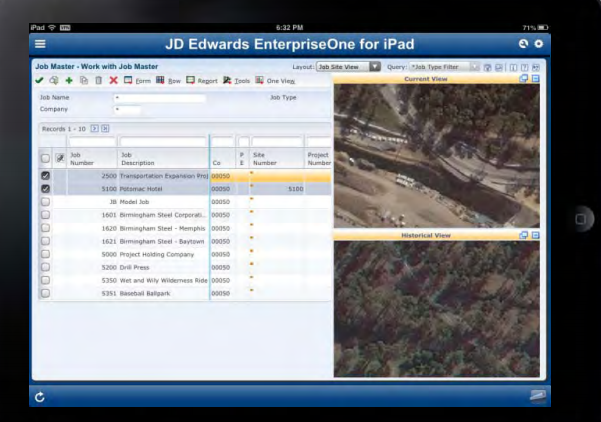Click the rightmost icon in the form header
This screenshot has width=601, height=422.
(536, 67)
